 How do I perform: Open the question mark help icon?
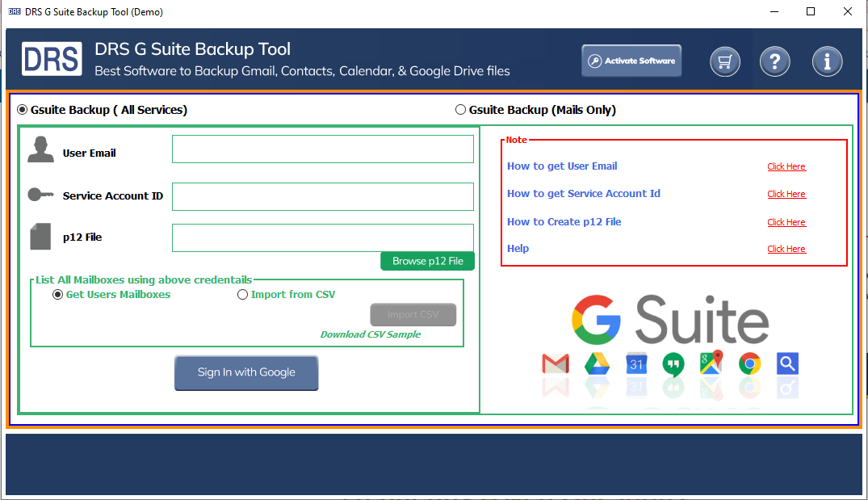click(x=774, y=61)
